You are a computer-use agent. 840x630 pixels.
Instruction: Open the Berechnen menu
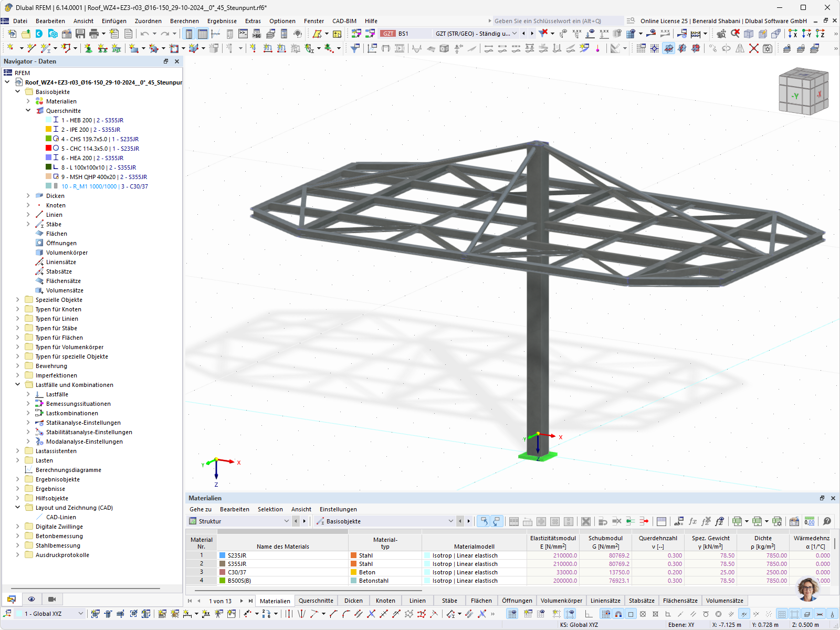tap(184, 21)
